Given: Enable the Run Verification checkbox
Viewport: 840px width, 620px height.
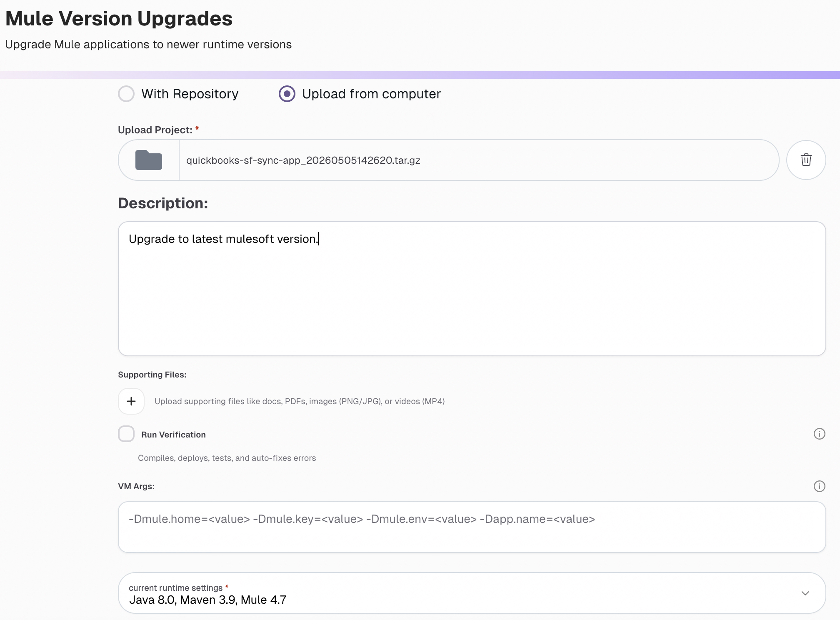Looking at the screenshot, I should coord(126,434).
